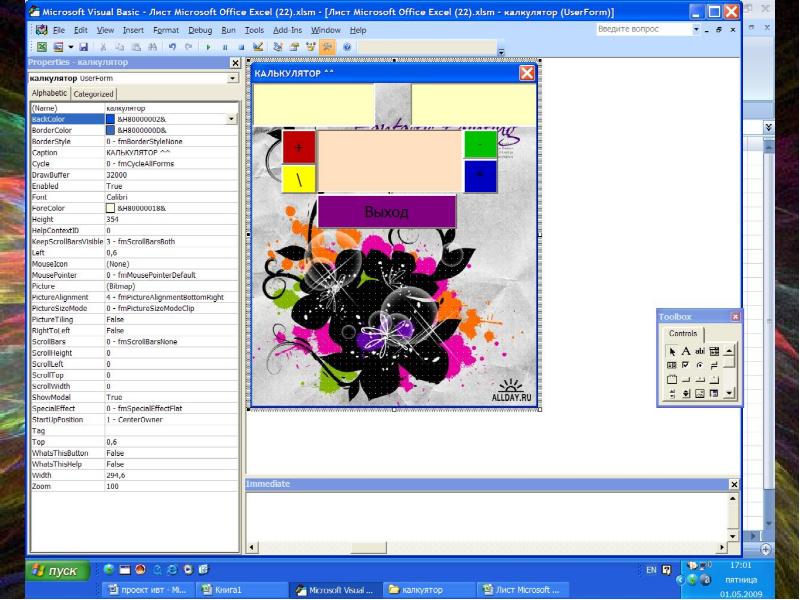This screenshot has width=800, height=600.
Task: Select the CheckBox control in Toolbox
Action: 686,365
